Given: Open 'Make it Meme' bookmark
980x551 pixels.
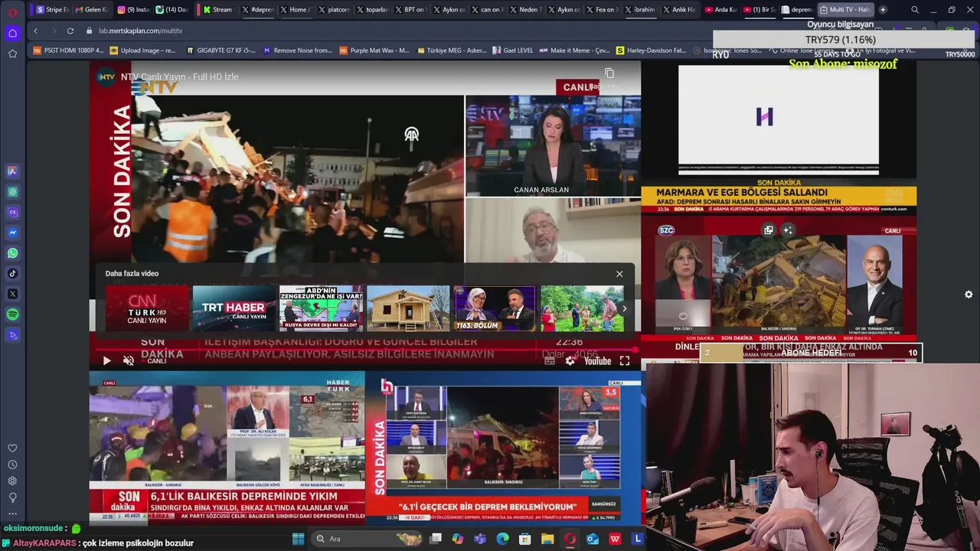Looking at the screenshot, I should pos(575,51).
